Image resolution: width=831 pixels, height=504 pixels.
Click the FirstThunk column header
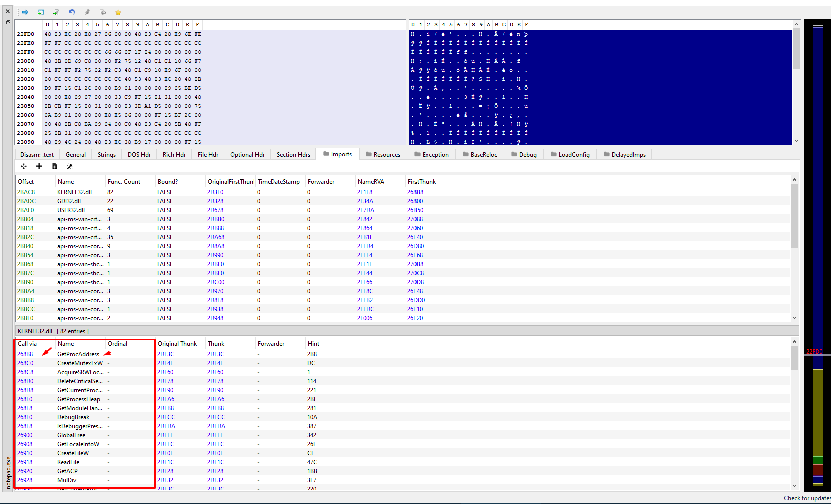pos(422,182)
